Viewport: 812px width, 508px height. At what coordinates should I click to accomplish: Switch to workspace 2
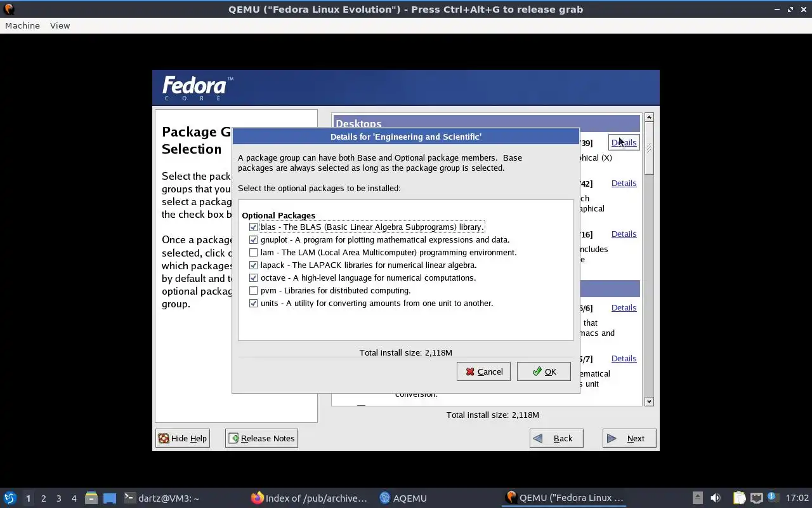click(43, 498)
